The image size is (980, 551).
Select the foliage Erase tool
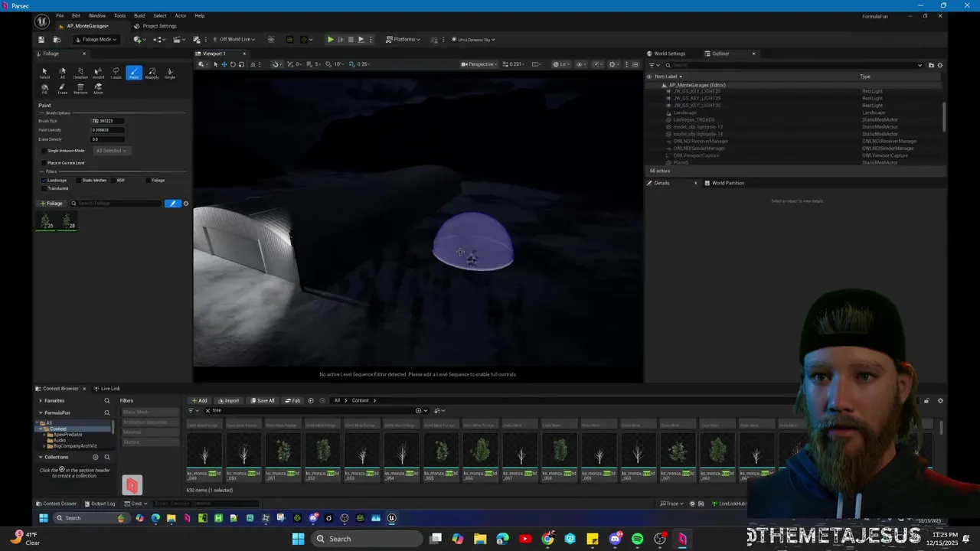tap(63, 88)
